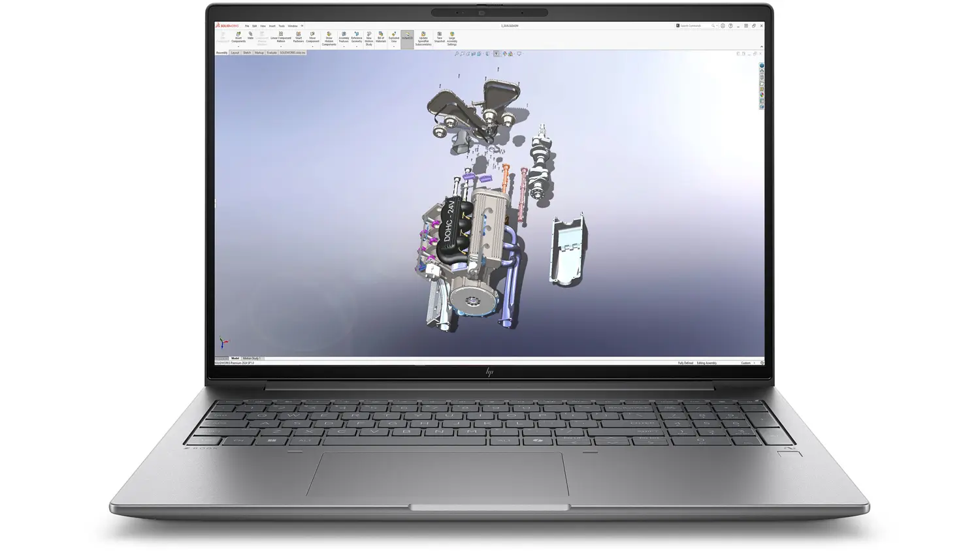The image size is (980, 551).
Task: Open the Design Library task pane icon
Action: pos(762,77)
